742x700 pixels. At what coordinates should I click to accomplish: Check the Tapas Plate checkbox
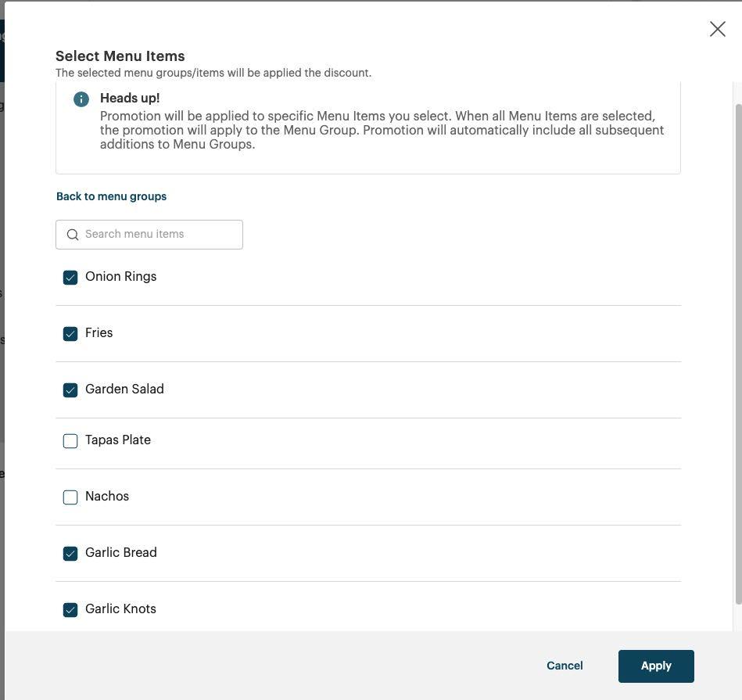pyautogui.click(x=70, y=440)
